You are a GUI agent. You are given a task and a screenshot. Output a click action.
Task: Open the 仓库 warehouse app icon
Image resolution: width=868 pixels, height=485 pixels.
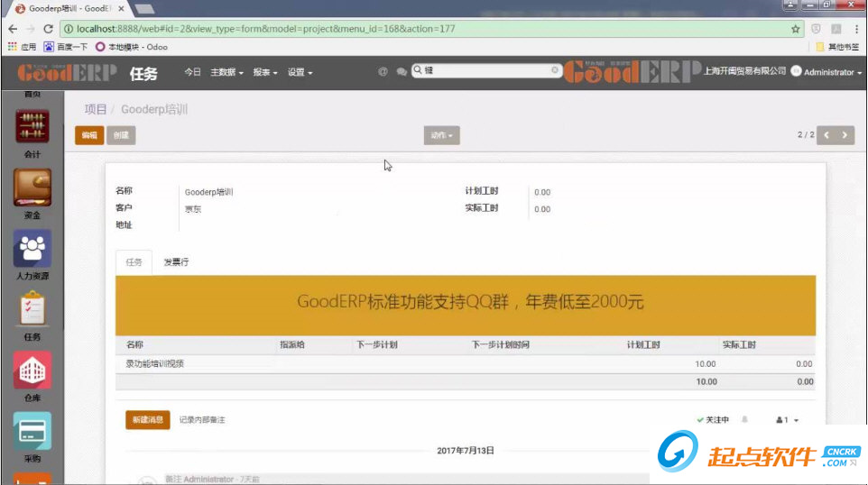tap(32, 370)
